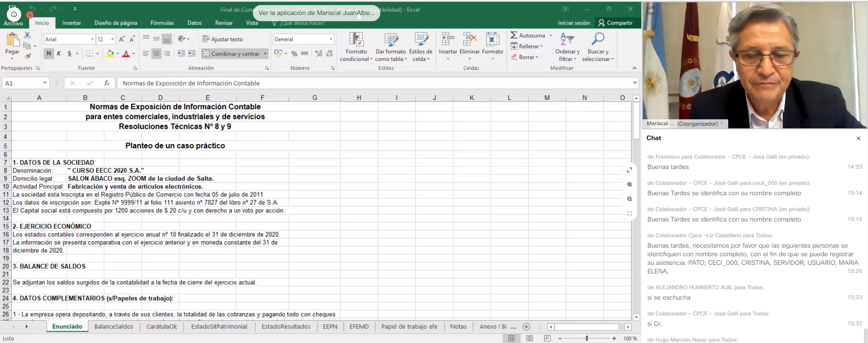Click the text orientation icon
Viewport: 868px width, 343px height.
[182, 39]
